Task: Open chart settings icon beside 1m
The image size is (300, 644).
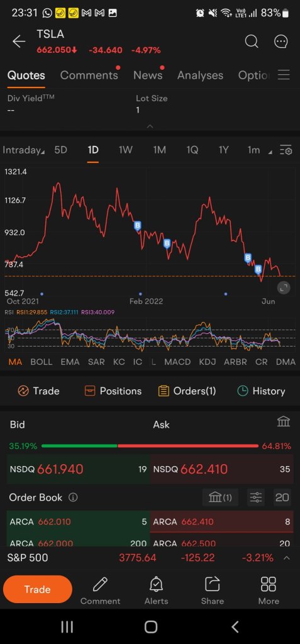Action: click(x=286, y=150)
